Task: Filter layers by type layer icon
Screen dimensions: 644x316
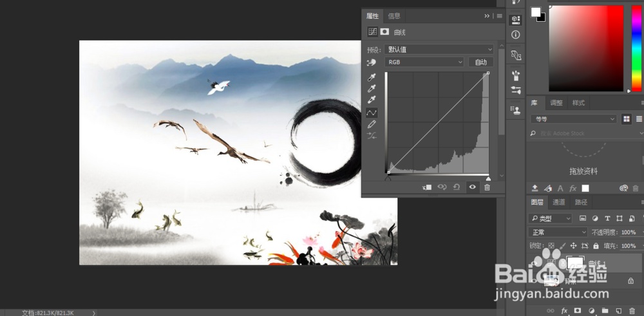Action: point(607,218)
